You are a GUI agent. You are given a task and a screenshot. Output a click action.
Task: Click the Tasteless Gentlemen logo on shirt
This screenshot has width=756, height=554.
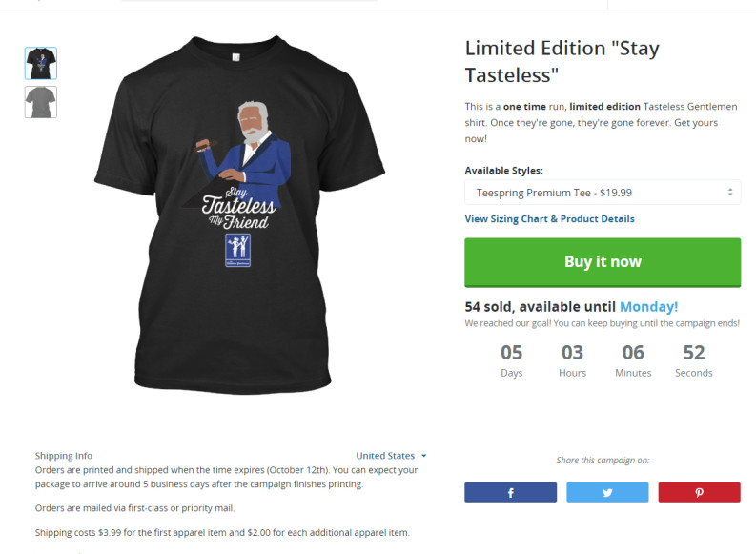point(237,250)
